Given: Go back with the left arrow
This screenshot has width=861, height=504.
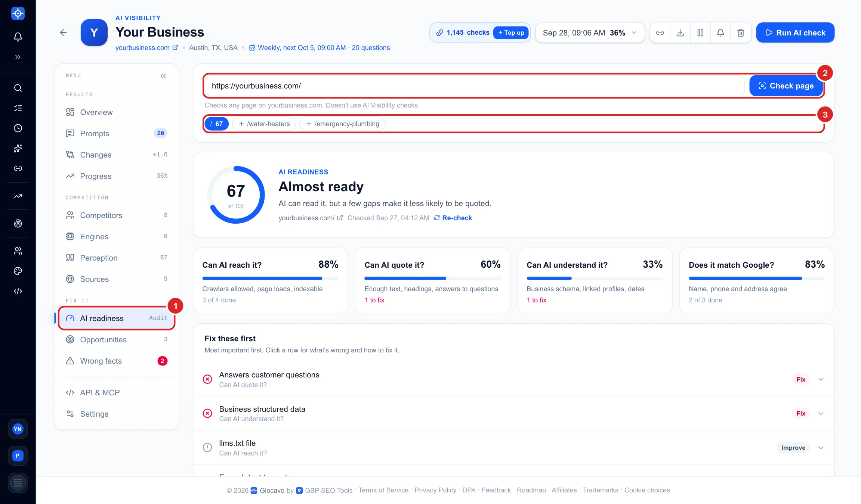Looking at the screenshot, I should pyautogui.click(x=63, y=32).
